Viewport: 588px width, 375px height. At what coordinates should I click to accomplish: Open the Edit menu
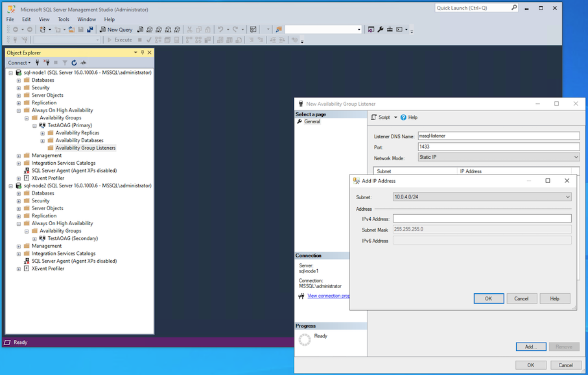26,19
